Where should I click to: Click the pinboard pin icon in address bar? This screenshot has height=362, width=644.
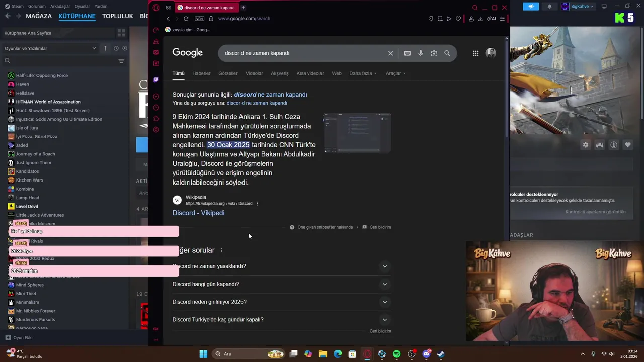431,19
